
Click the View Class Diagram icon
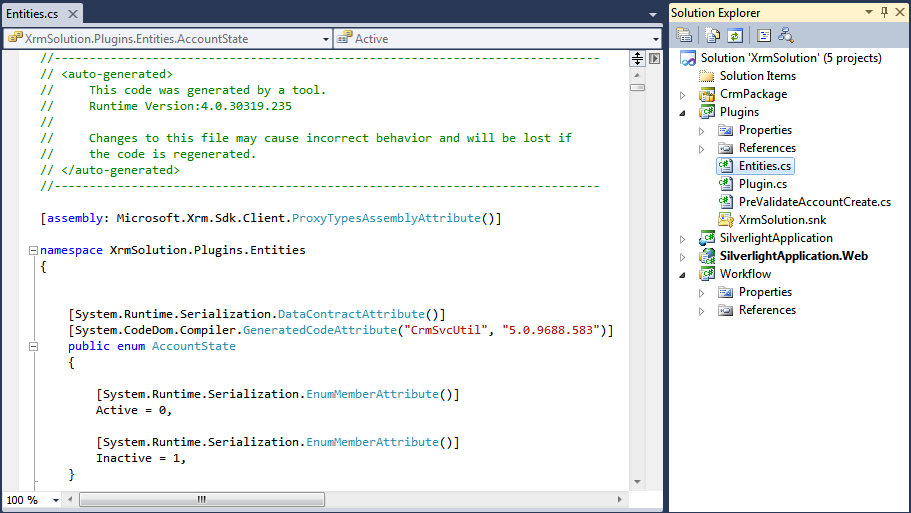point(786,35)
